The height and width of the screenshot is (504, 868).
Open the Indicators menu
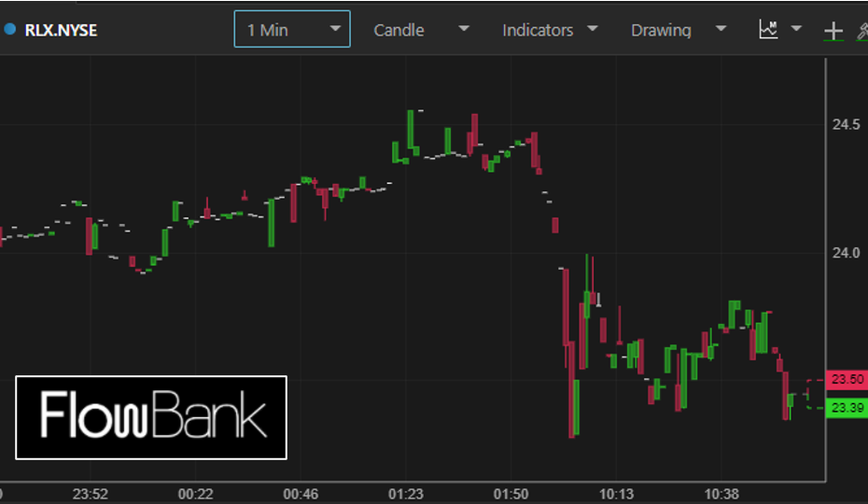(x=538, y=30)
